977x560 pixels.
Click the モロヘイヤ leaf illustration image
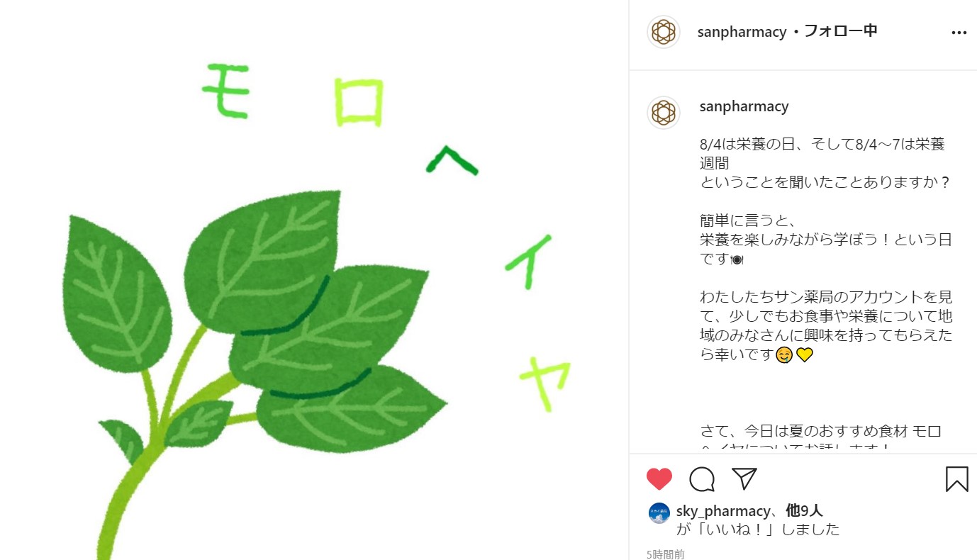point(314,280)
